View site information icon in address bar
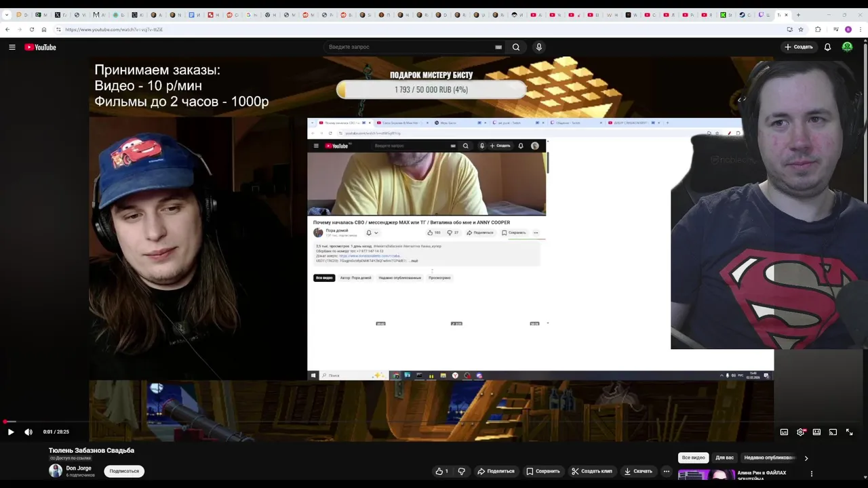Image resolution: width=868 pixels, height=488 pixels. 58,29
